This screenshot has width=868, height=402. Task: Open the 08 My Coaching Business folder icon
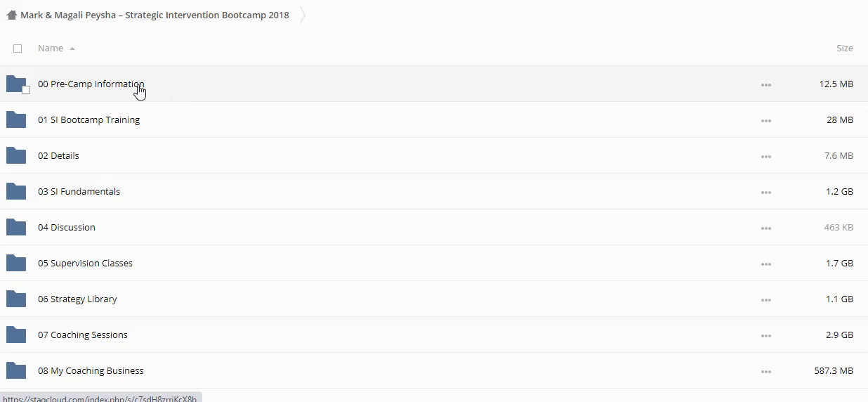tap(16, 370)
